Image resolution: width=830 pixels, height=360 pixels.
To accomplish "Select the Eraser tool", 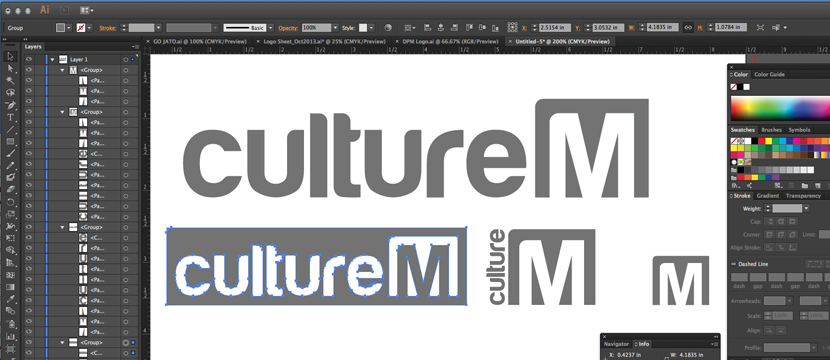I will [11, 190].
